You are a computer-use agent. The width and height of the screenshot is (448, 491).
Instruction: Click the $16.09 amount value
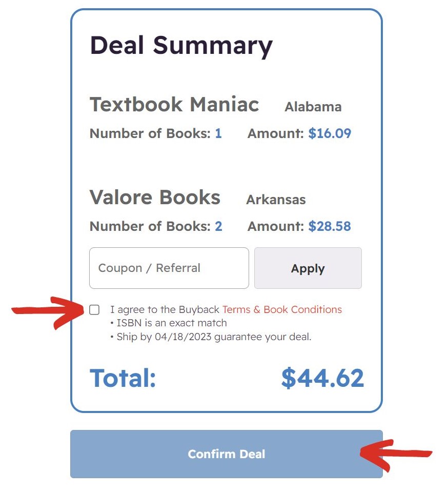pyautogui.click(x=330, y=133)
